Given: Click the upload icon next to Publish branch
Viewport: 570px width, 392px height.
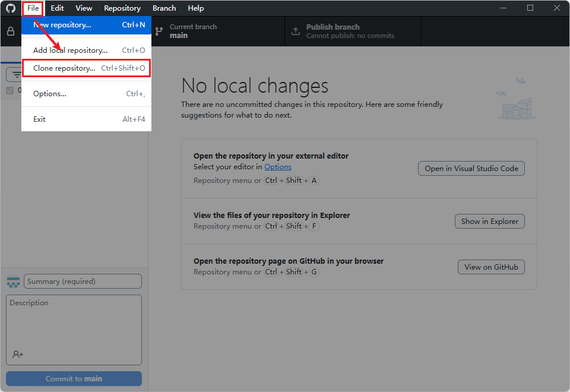Looking at the screenshot, I should click(295, 31).
